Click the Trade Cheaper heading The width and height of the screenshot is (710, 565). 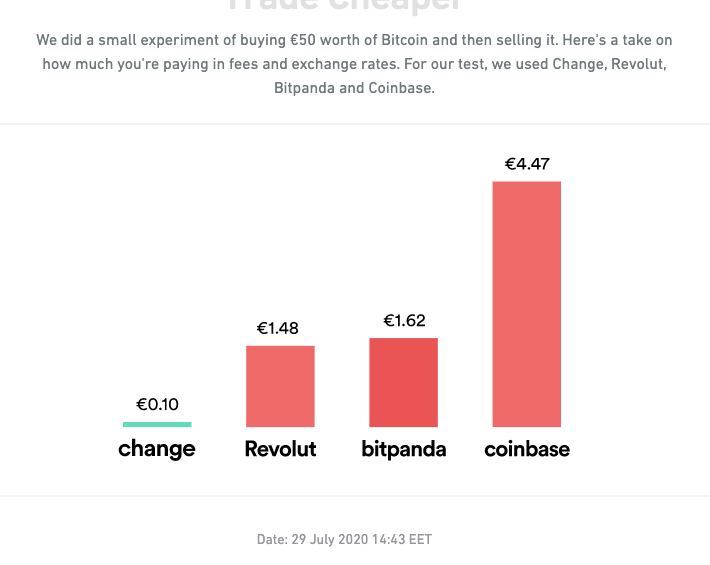click(344, 6)
